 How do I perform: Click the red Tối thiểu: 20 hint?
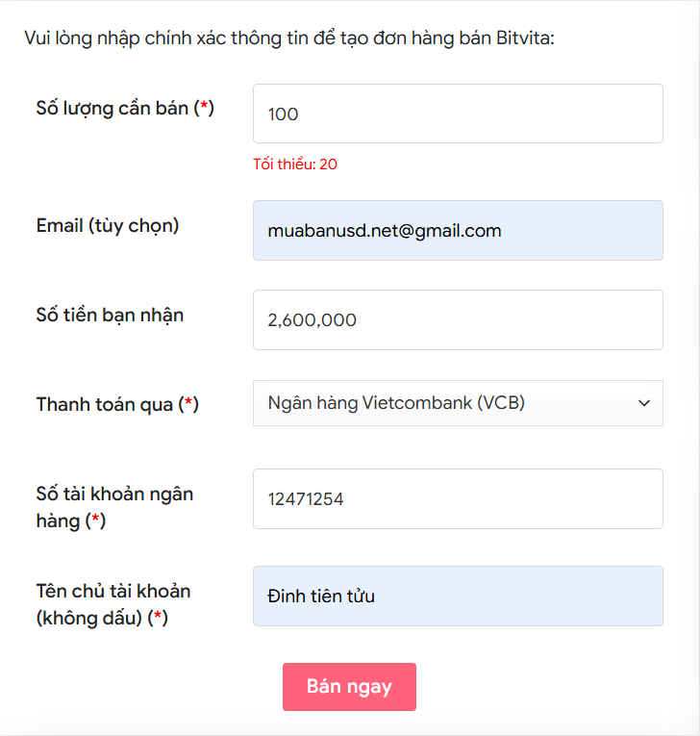295,165
